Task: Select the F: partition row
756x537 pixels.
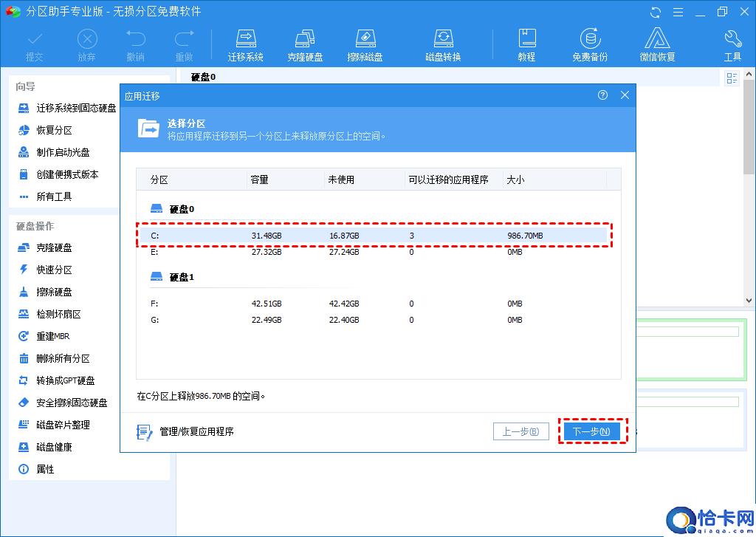Action: coord(374,304)
